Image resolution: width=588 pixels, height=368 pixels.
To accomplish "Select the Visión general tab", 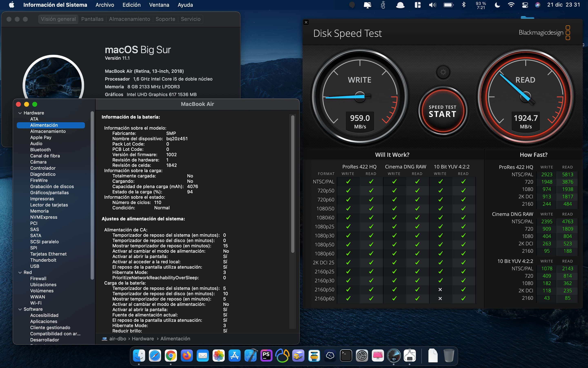I will [58, 19].
